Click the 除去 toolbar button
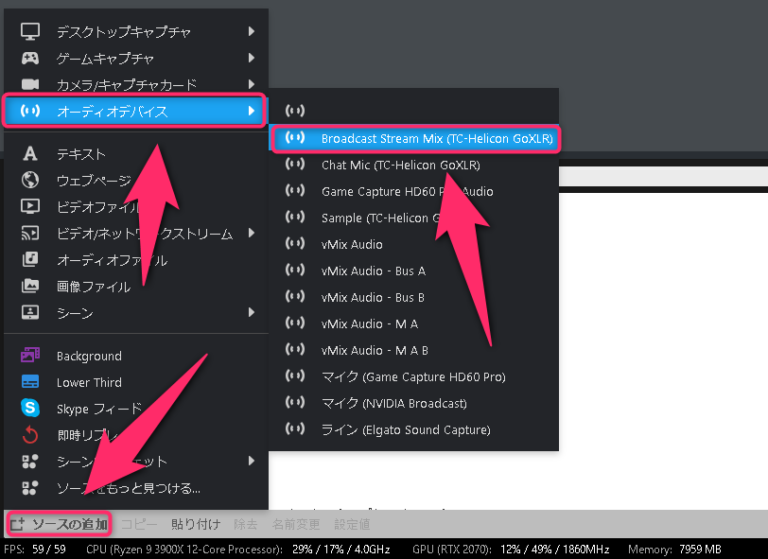This screenshot has height=559, width=768. [245, 524]
